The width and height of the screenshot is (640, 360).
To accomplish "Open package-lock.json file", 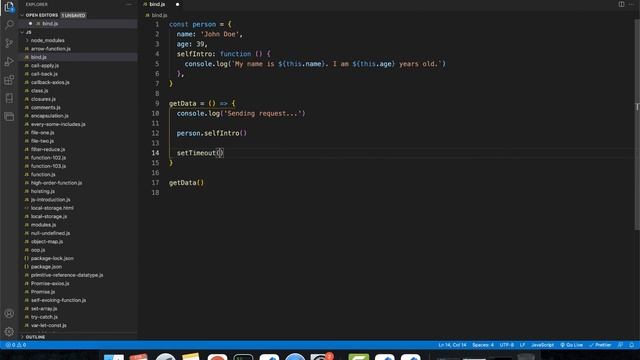I will point(52,258).
